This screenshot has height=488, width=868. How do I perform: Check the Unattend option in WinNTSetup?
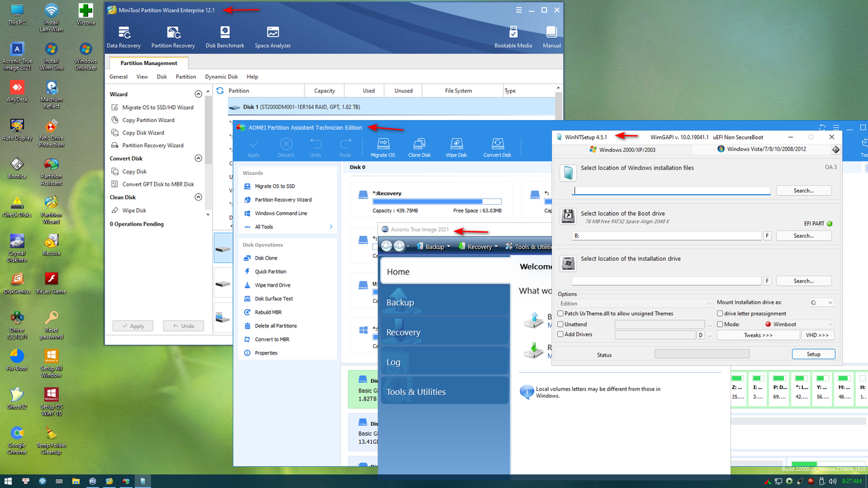coord(560,325)
